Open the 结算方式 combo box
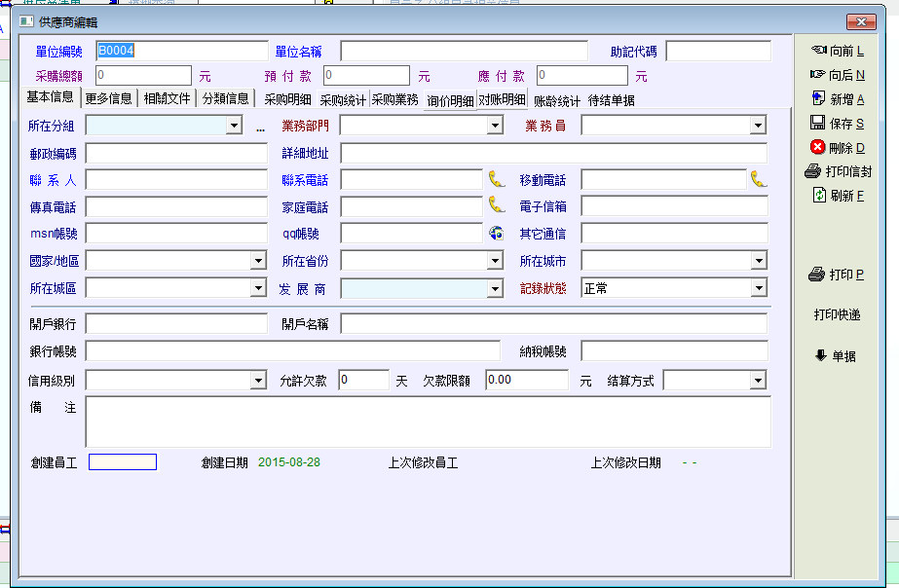The width and height of the screenshot is (899, 588). coord(758,381)
